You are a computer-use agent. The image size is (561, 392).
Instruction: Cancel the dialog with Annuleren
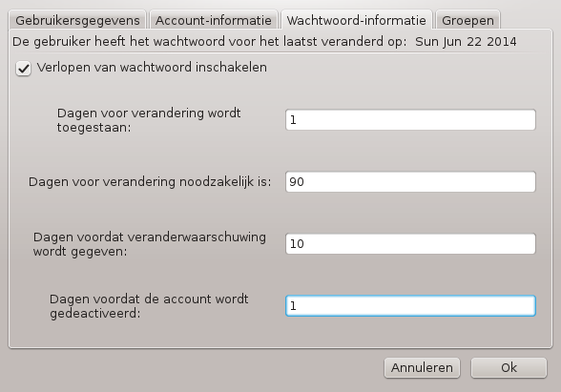pos(422,368)
